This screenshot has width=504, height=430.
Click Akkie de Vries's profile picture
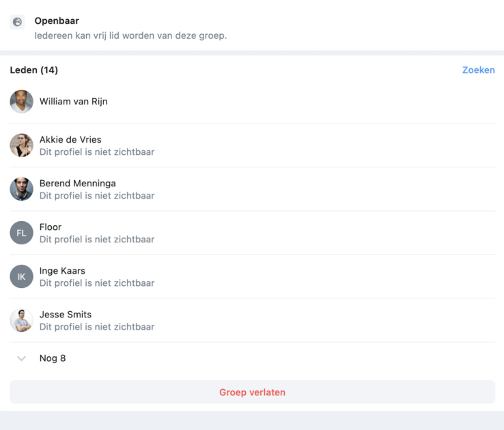tap(22, 145)
